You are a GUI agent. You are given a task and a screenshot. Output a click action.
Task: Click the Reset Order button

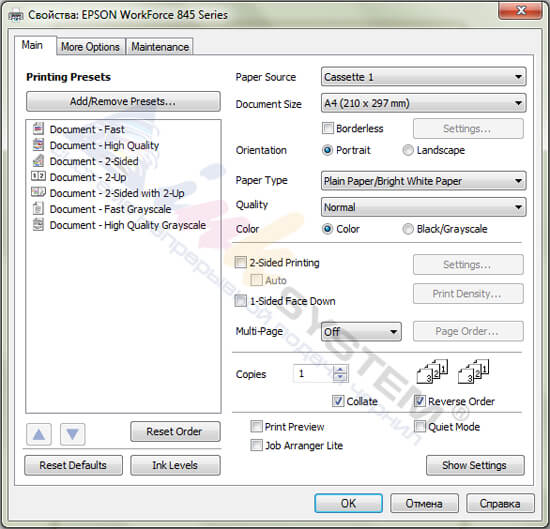tap(175, 431)
